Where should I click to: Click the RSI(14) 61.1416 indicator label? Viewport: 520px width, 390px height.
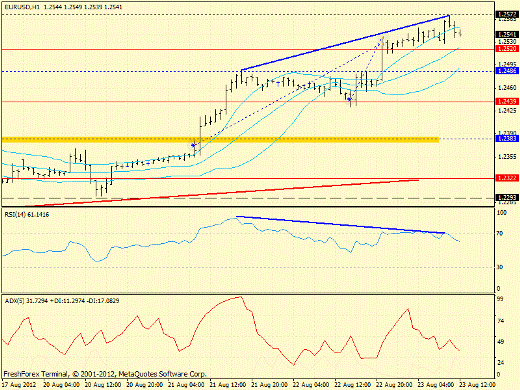click(x=27, y=215)
